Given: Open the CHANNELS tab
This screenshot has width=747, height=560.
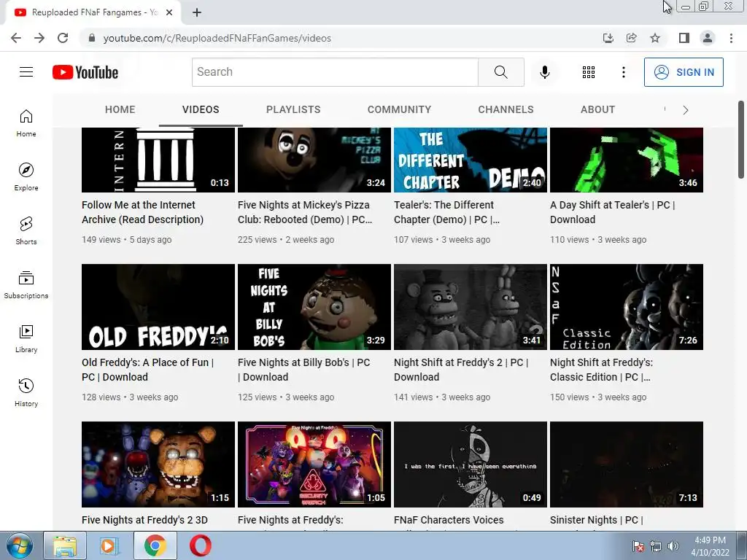Looking at the screenshot, I should pyautogui.click(x=506, y=109).
